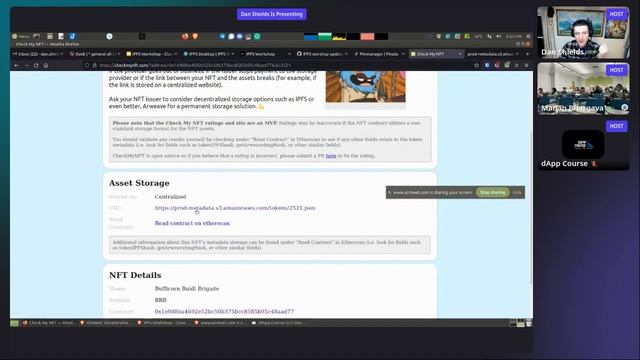Switch to the prod-metadata.s3 tab
This screenshot has width=640, height=360.
493,54
